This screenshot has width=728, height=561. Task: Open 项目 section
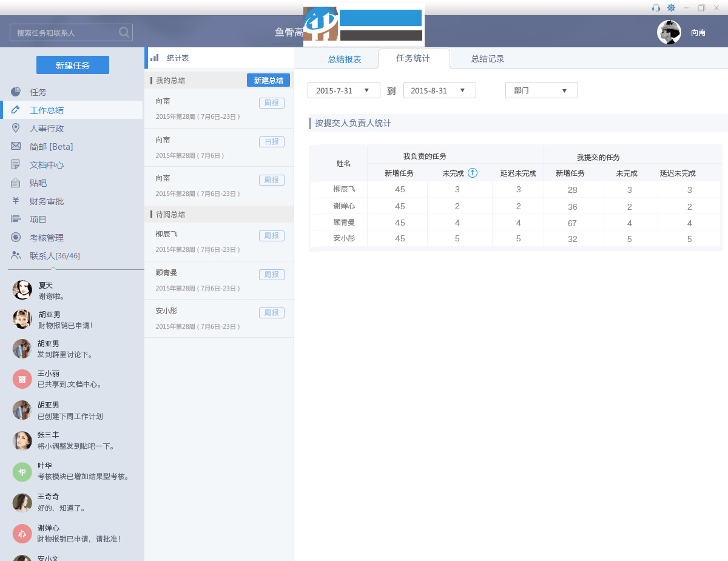[38, 220]
